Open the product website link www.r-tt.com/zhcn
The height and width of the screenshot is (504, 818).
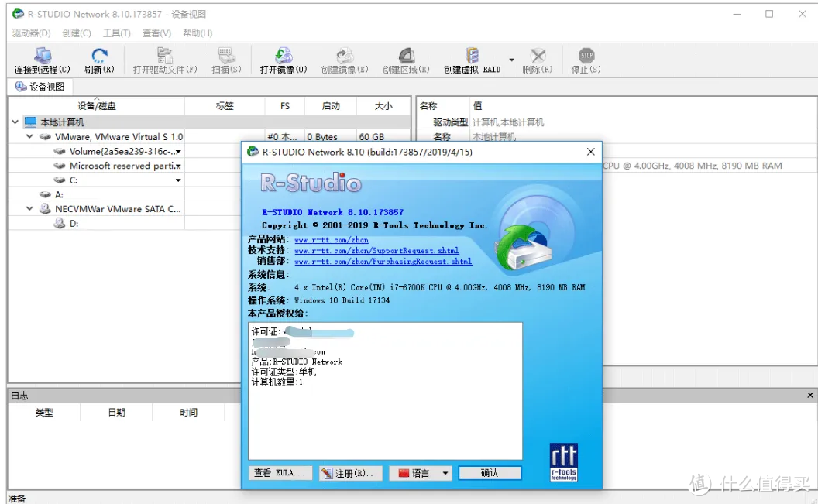pos(332,240)
